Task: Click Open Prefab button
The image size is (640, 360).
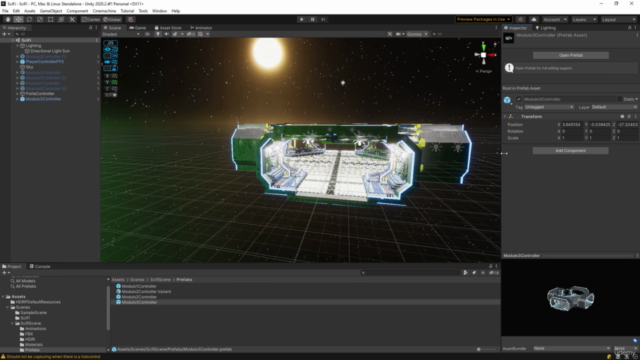Action: 571,55
